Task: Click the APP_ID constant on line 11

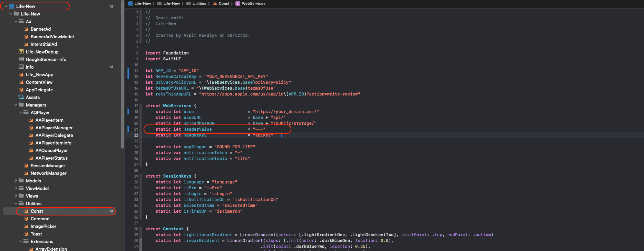Action: (x=163, y=71)
